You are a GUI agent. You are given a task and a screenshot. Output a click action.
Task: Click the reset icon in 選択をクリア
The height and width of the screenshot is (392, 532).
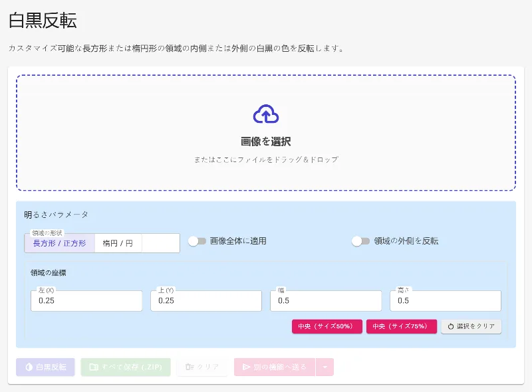tap(451, 326)
